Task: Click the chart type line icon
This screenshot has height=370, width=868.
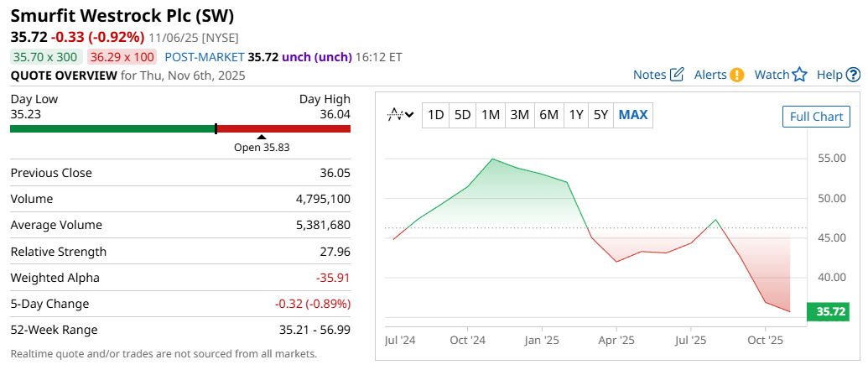Action: 395,115
